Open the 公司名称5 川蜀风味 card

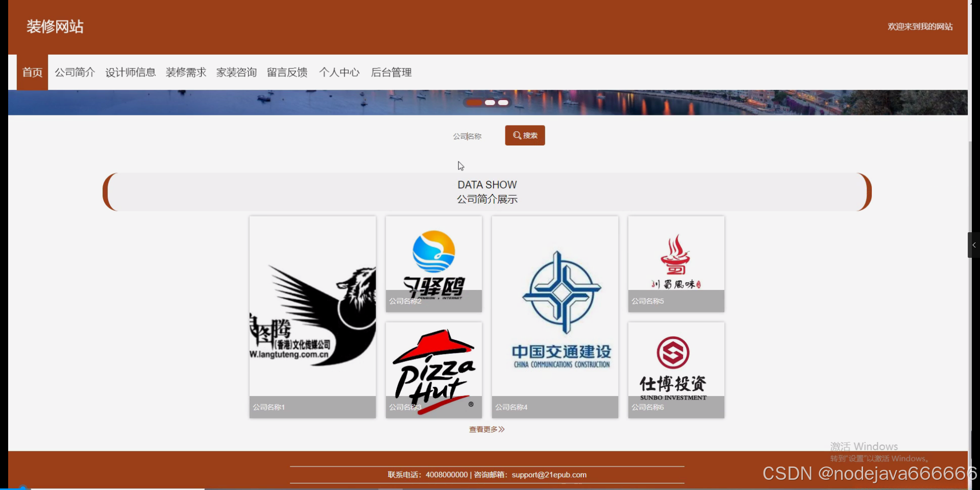point(676,264)
